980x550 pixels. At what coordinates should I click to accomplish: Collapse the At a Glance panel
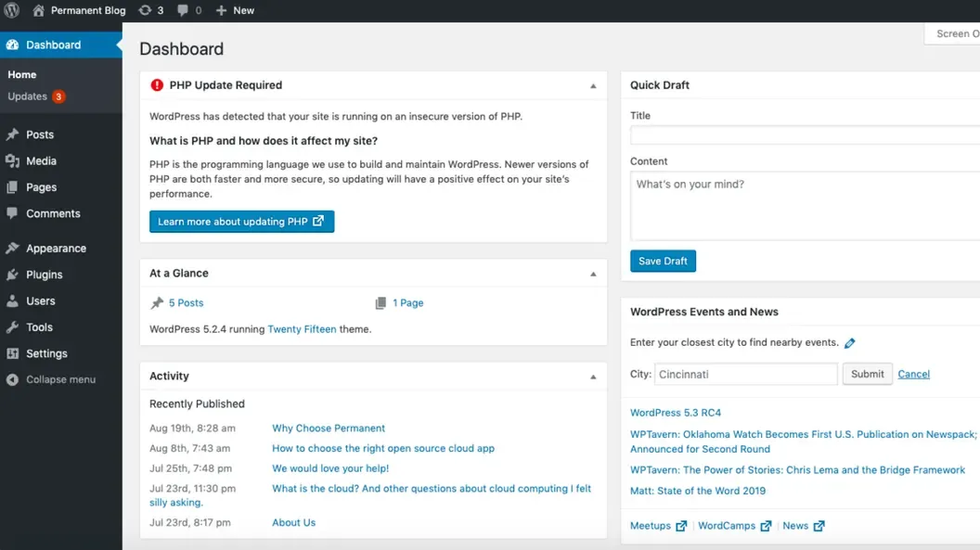[593, 274]
